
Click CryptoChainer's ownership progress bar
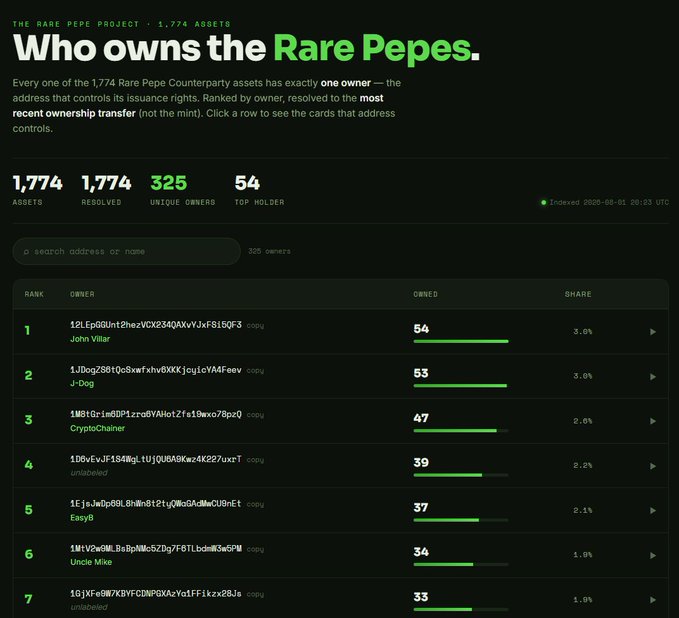[461, 430]
